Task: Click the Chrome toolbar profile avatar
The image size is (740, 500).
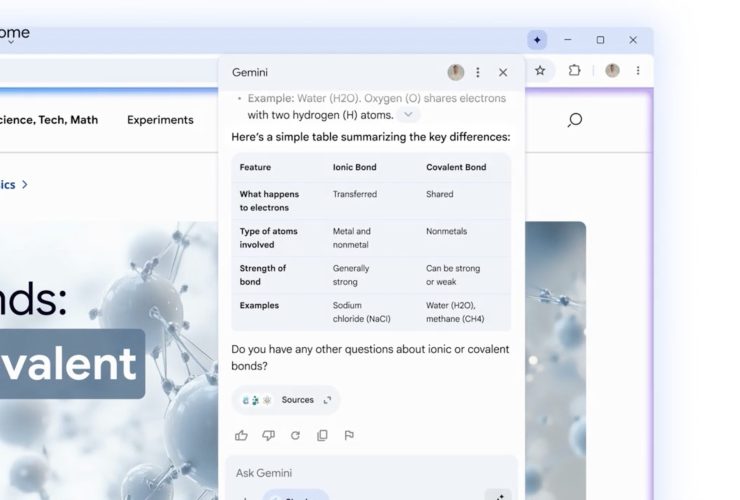Action: pos(613,71)
